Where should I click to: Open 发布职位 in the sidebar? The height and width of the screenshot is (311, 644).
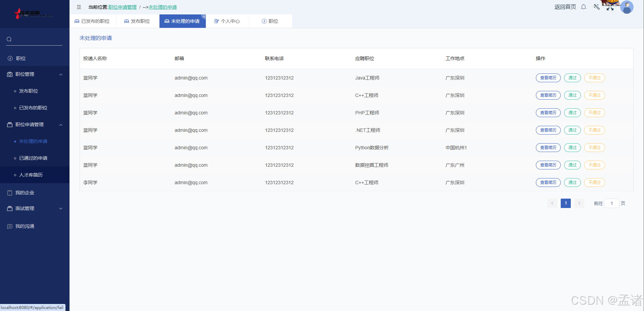click(35, 91)
